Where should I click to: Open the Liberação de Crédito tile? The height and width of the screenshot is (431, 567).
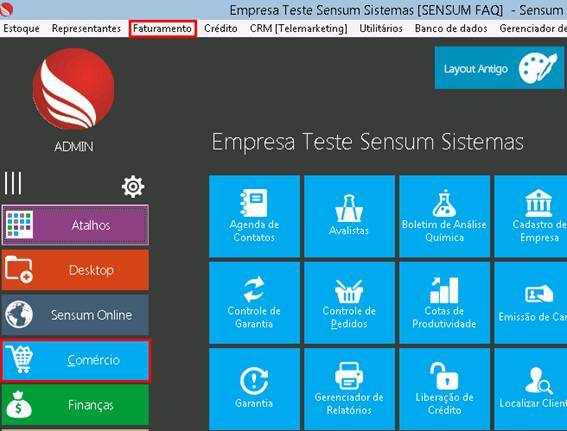(444, 389)
